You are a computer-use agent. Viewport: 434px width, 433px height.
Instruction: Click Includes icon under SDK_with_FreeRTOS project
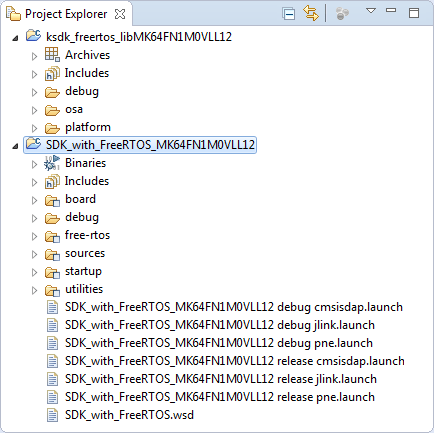coord(52,181)
